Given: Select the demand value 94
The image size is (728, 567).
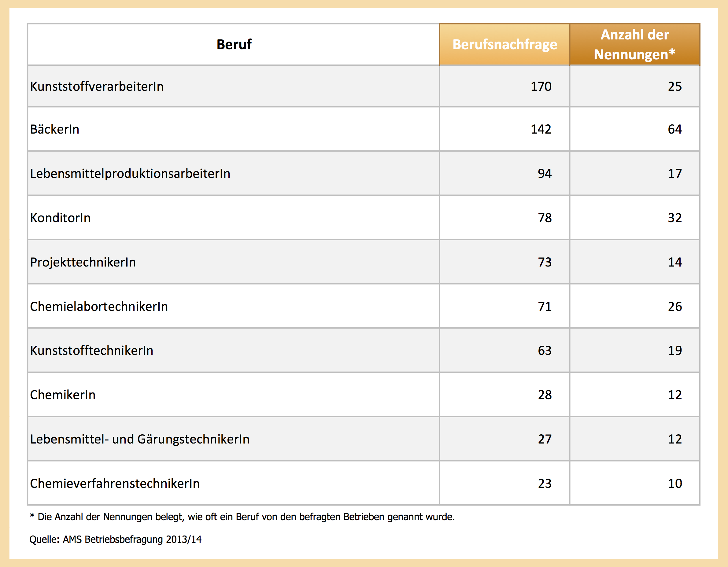Looking at the screenshot, I should (x=545, y=174).
